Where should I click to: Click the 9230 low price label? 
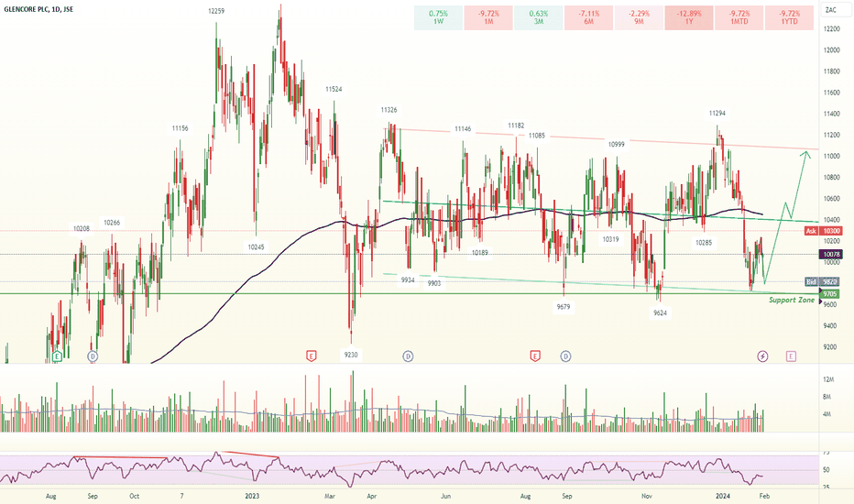351,355
